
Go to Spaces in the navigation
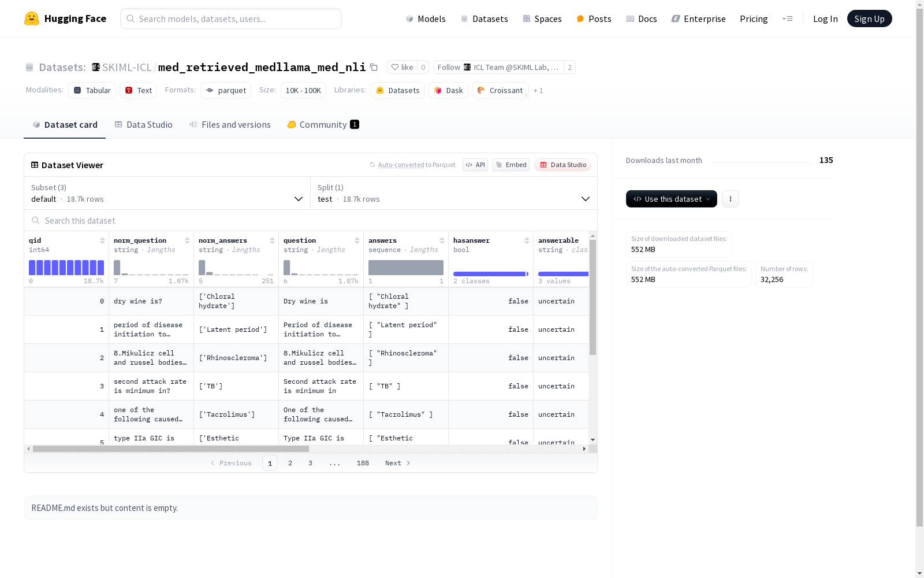[x=542, y=18]
